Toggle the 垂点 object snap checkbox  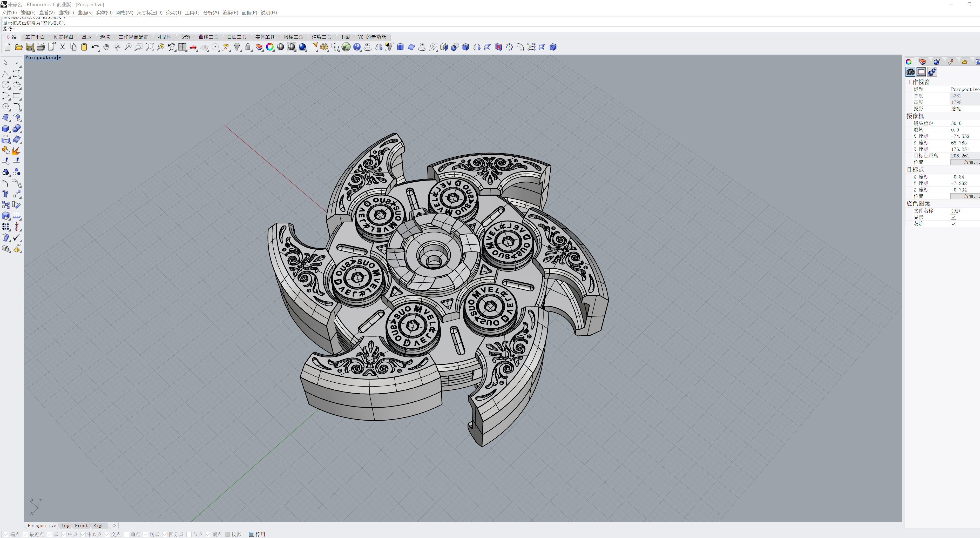127,534
